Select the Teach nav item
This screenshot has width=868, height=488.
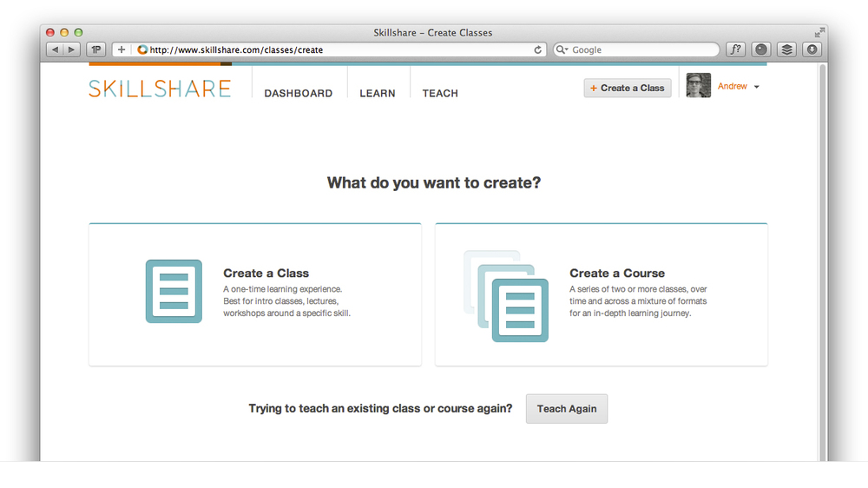click(440, 94)
